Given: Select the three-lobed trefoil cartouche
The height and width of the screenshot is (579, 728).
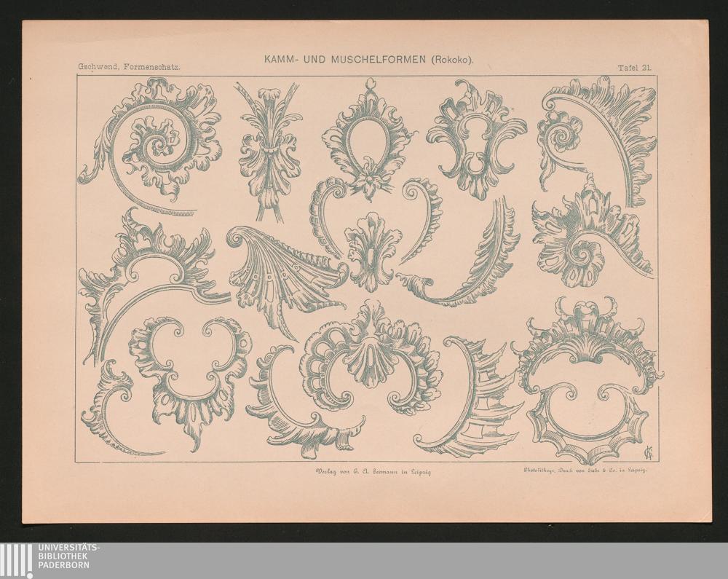Looking at the screenshot, I should point(191,371).
